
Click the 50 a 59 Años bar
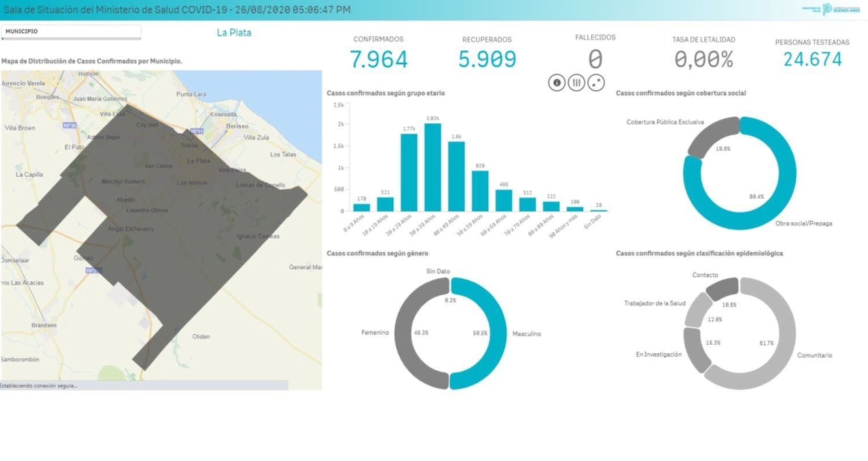[480, 191]
